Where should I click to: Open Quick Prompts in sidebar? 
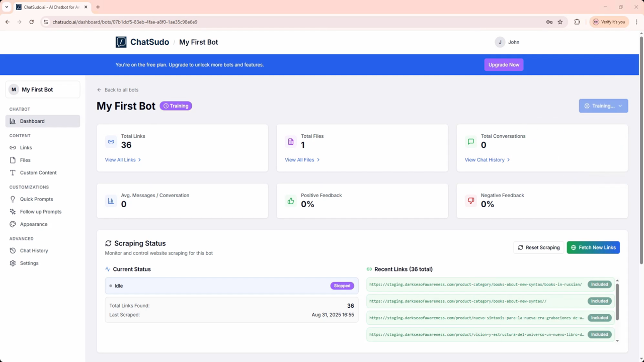[x=43, y=199]
